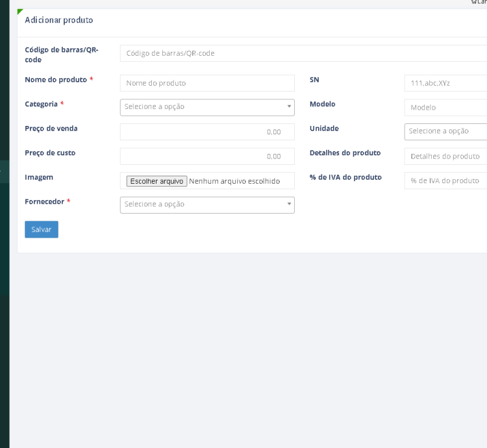This screenshot has height=448, width=487.
Task: Focus the Modelo input field
Action: point(445,107)
